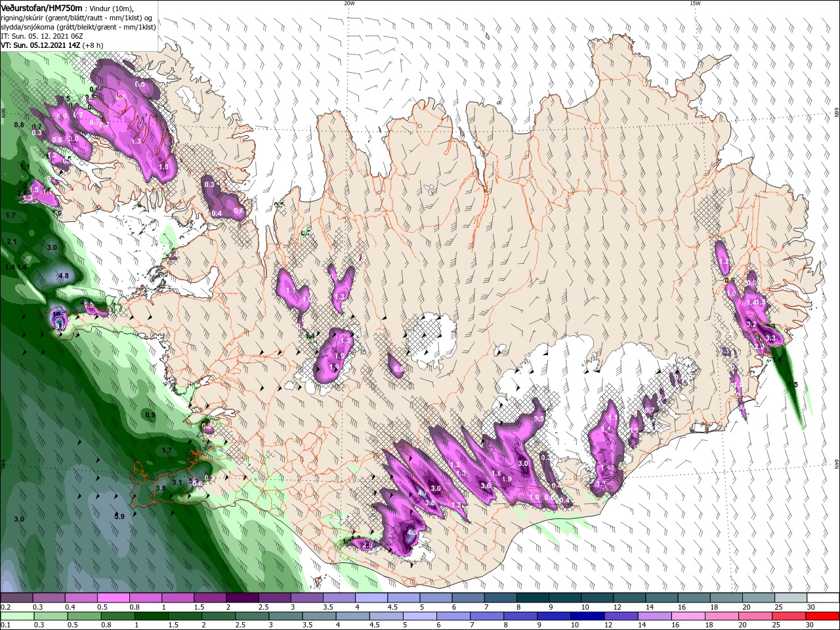The height and width of the screenshot is (630, 840).
Task: Select the light blue top legend swatch at 4
Action: pos(370,597)
